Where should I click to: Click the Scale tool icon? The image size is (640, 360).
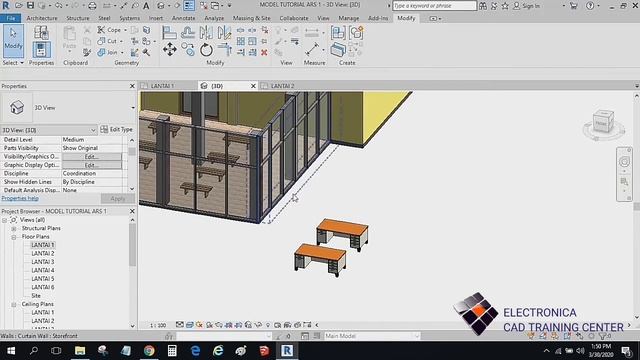click(252, 41)
